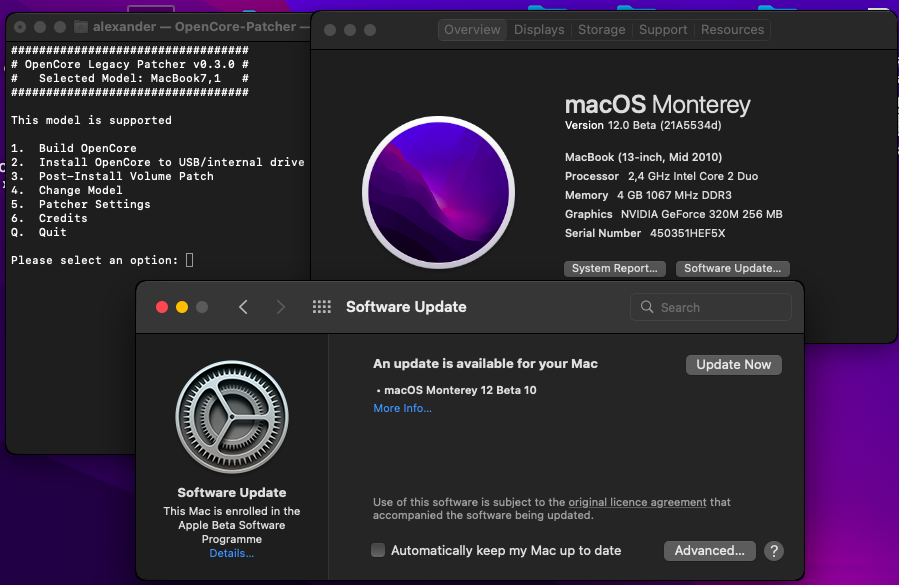This screenshot has width=899, height=585.
Task: Click the search magnifier icon
Action: pos(647,307)
